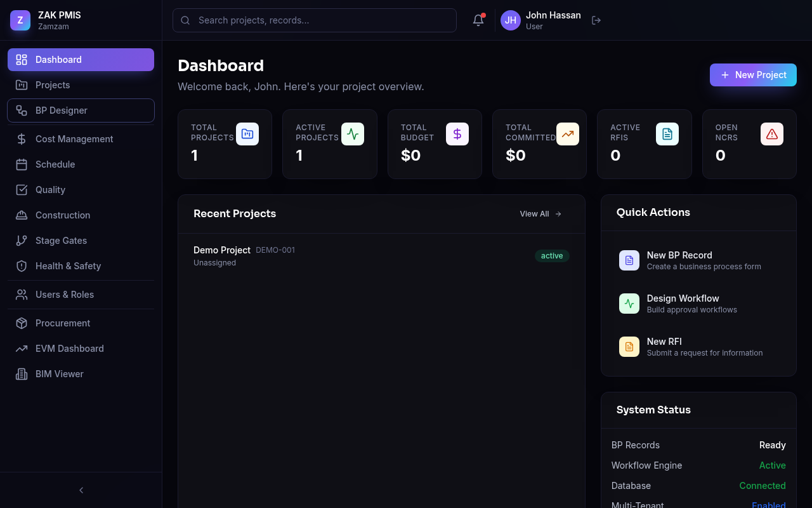Collapse the sidebar with the chevron

click(x=81, y=490)
